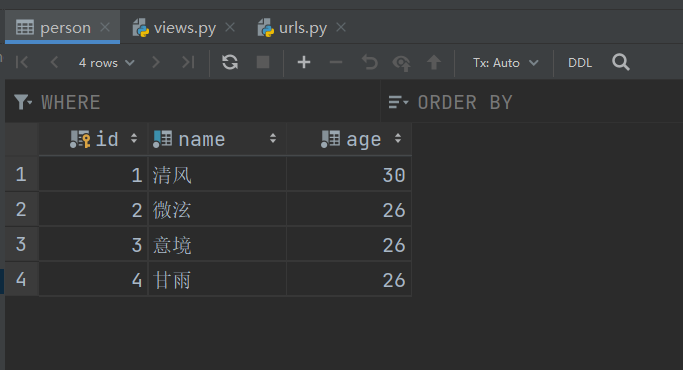
Task: Select id cell in 微泫 row
Action: point(93,209)
